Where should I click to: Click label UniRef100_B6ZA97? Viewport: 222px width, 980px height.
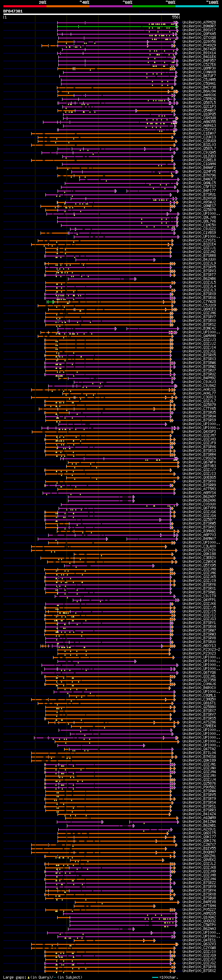199,496
